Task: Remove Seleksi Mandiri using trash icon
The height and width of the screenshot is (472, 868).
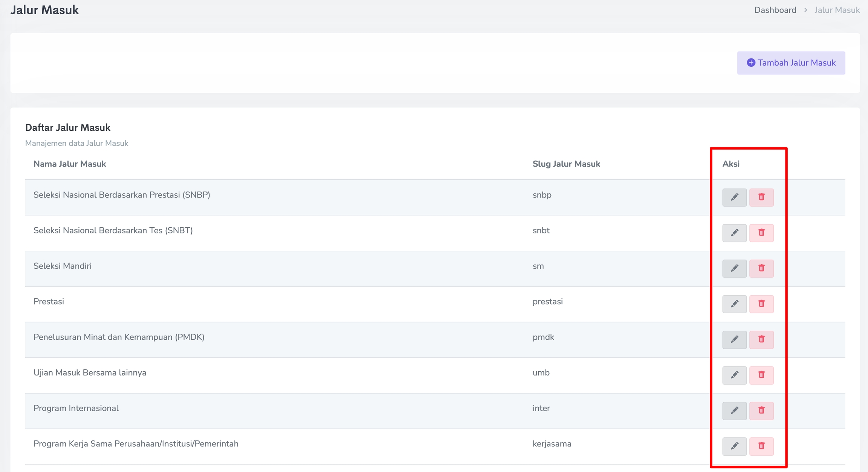Action: coord(761,268)
